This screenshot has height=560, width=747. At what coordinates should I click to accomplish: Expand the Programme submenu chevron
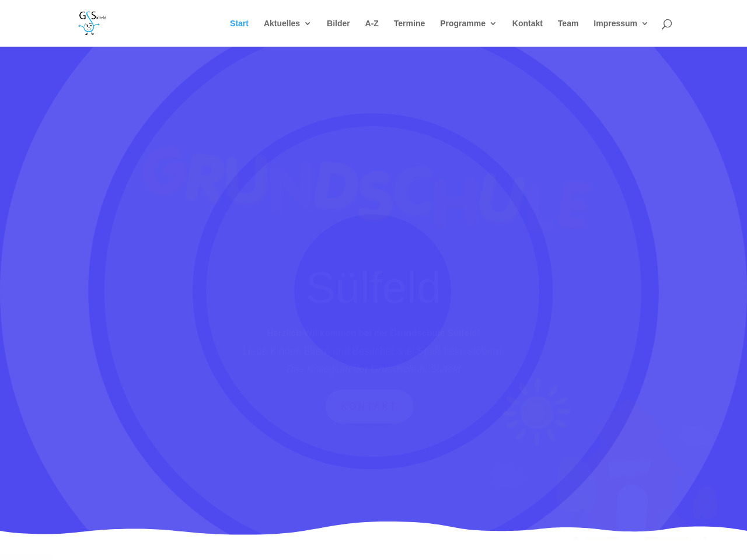(493, 24)
